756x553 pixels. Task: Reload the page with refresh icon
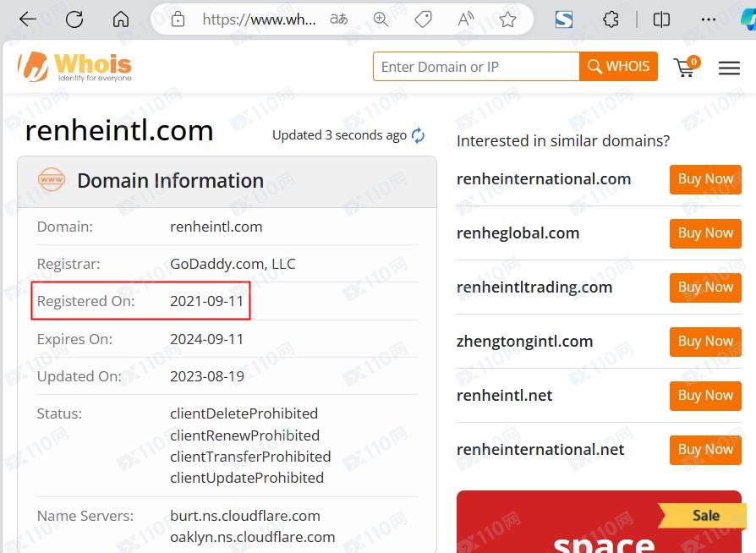click(x=74, y=19)
